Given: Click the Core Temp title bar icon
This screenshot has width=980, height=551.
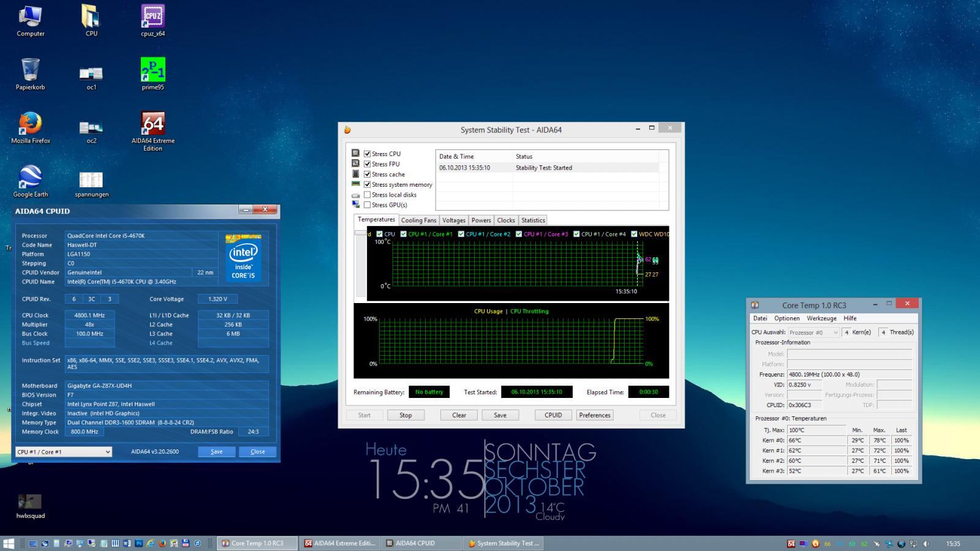Looking at the screenshot, I should tap(755, 305).
